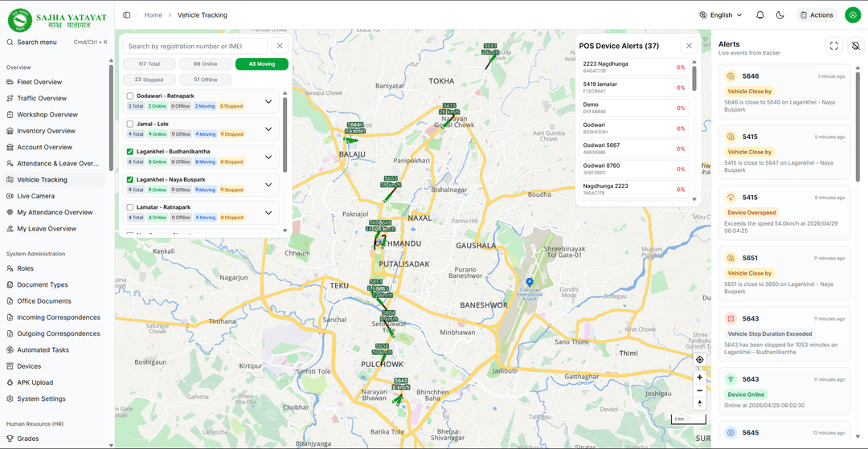868x449 pixels.
Task: Click the System Settings gear icon
Action: click(10, 398)
